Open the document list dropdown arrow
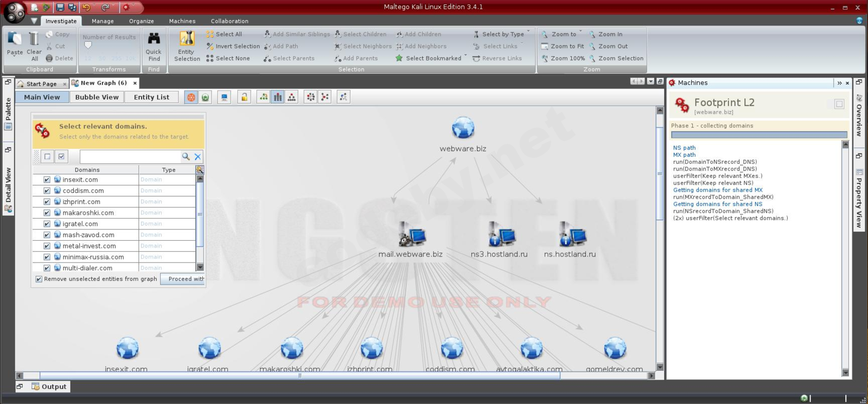868x404 pixels. 650,81
